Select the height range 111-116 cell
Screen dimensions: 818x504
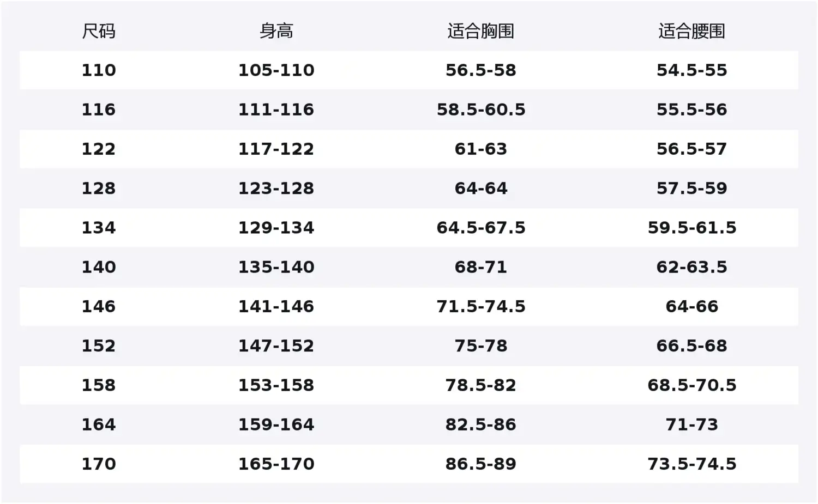tap(276, 110)
